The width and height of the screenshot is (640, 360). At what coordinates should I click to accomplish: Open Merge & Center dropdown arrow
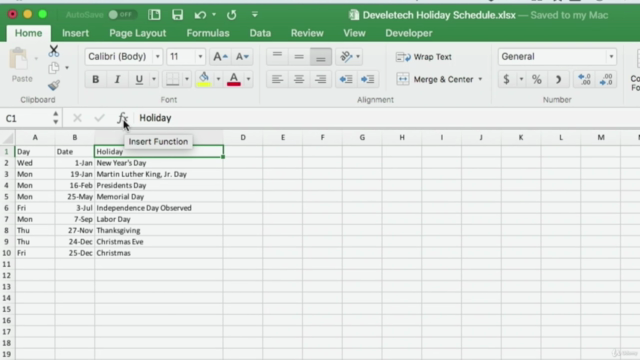click(480, 79)
